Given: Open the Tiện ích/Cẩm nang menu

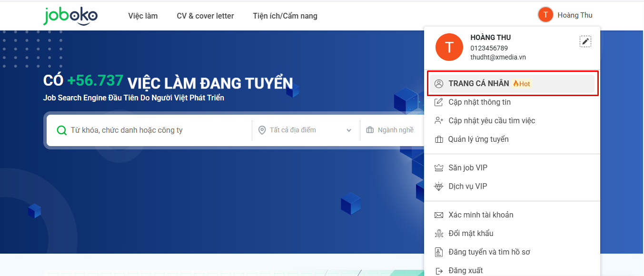Looking at the screenshot, I should pos(285,16).
